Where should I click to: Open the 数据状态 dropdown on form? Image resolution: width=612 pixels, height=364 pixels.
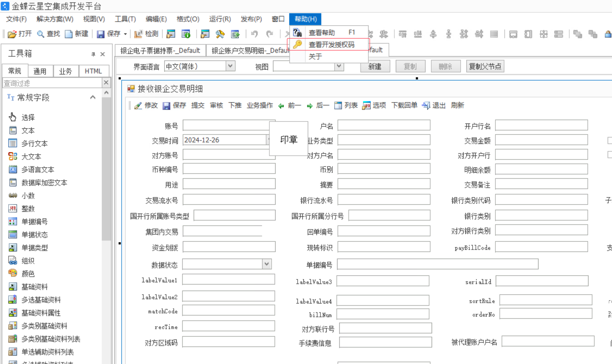click(267, 264)
